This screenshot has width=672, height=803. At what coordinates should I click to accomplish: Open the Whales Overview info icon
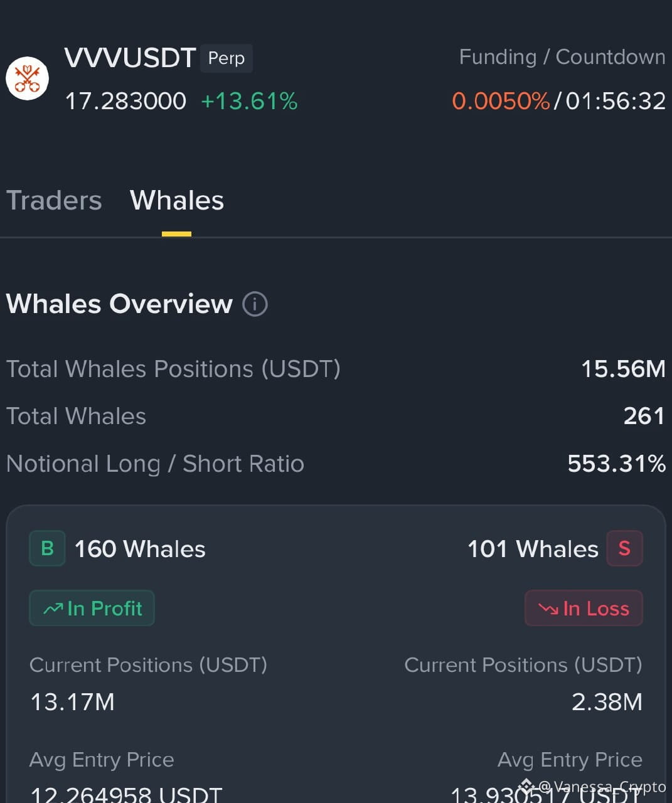click(255, 304)
